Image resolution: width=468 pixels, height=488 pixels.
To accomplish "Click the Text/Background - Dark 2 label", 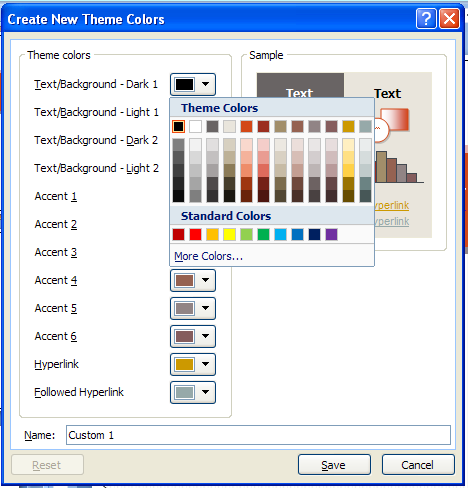I will click(96, 140).
